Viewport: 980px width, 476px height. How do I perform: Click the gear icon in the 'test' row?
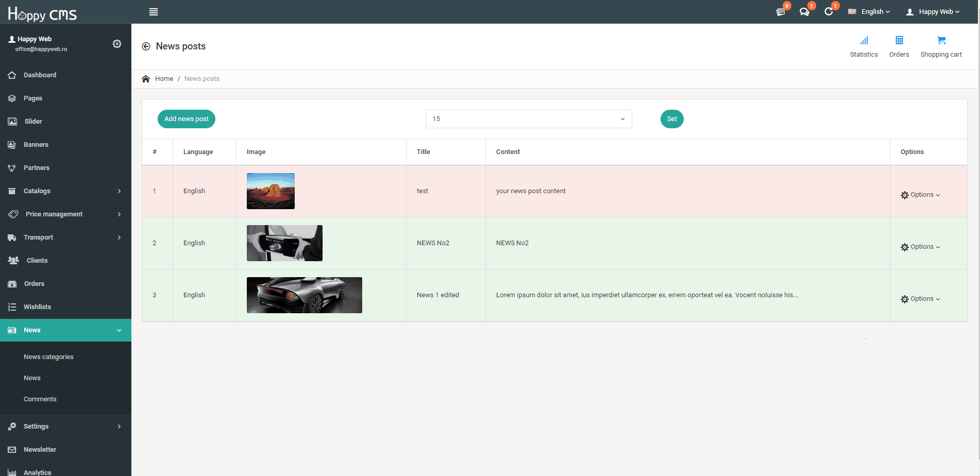(905, 195)
